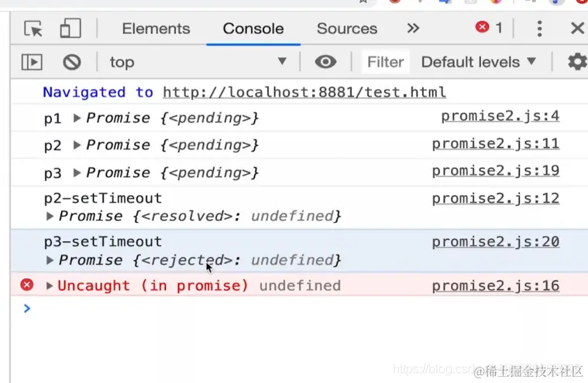Open the localhost test.html link
This screenshot has width=588, height=383.
click(304, 92)
